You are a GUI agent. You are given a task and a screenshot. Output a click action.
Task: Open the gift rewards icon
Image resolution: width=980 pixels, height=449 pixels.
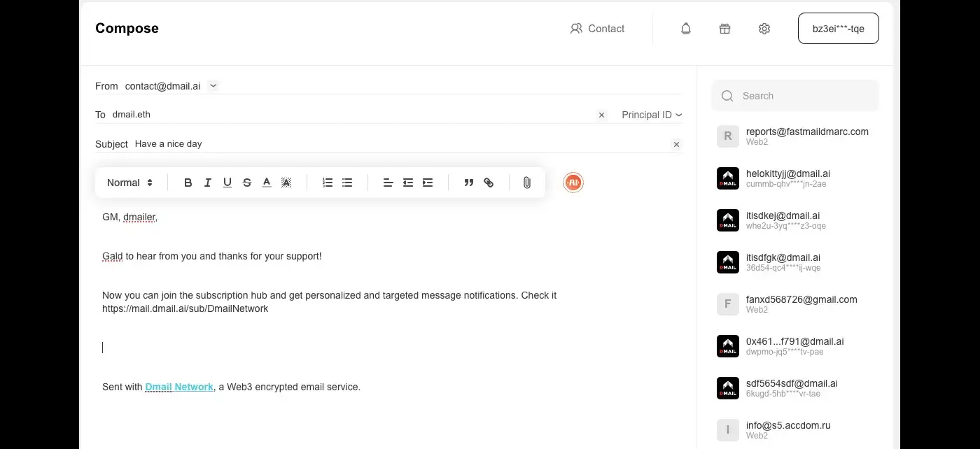tap(724, 29)
